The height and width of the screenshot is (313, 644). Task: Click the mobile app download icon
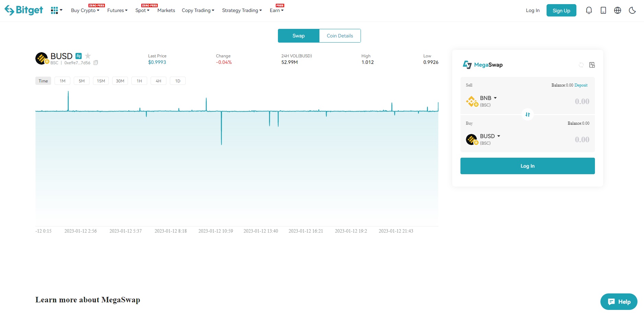tap(603, 10)
